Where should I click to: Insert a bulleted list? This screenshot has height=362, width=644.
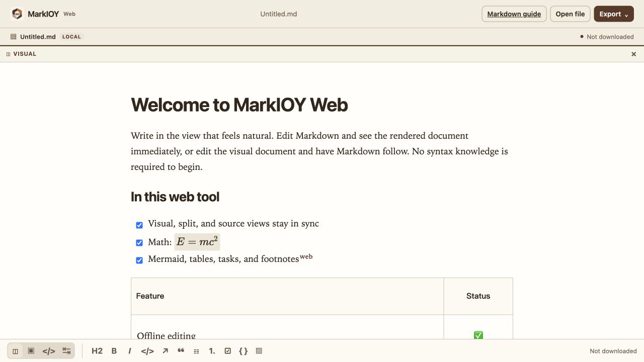tap(197, 351)
